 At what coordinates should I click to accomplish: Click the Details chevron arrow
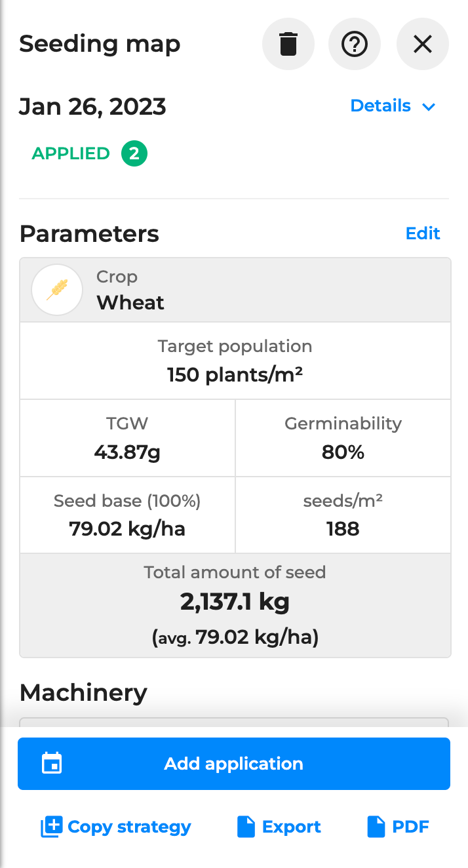coord(429,107)
